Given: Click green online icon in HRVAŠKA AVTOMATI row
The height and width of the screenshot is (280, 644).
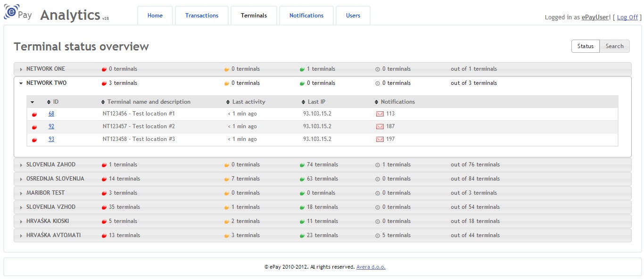Looking at the screenshot, I should 302,236.
